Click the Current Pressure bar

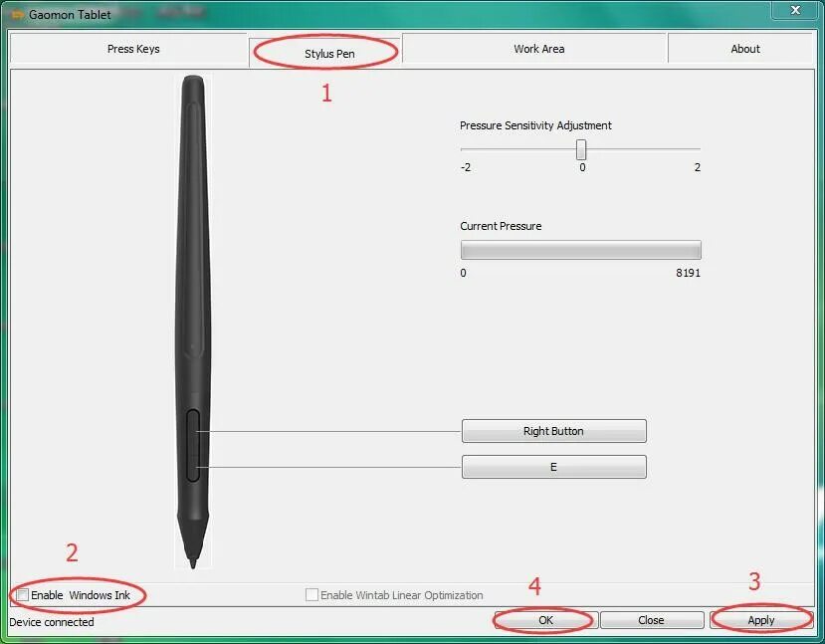point(581,250)
